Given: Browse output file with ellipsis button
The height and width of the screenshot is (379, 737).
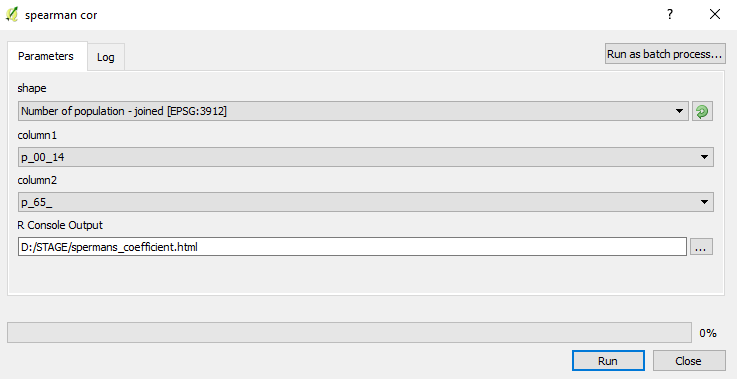Looking at the screenshot, I should [x=701, y=247].
